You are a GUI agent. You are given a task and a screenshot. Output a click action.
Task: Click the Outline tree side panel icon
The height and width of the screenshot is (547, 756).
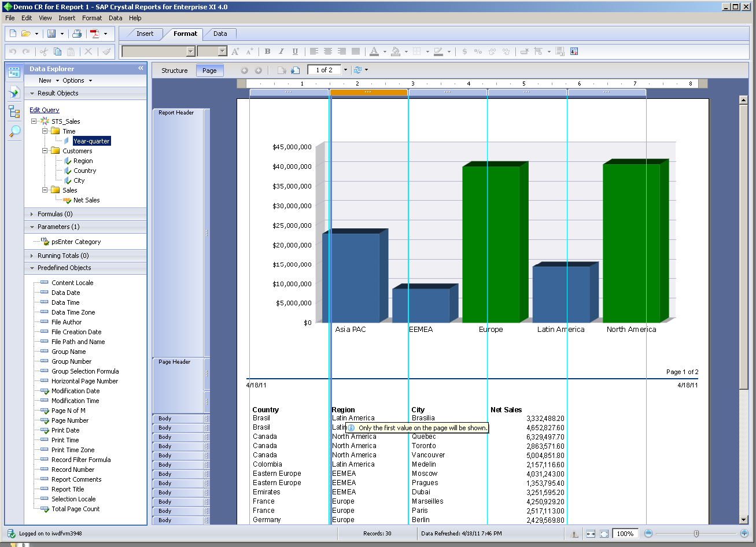pos(14,111)
